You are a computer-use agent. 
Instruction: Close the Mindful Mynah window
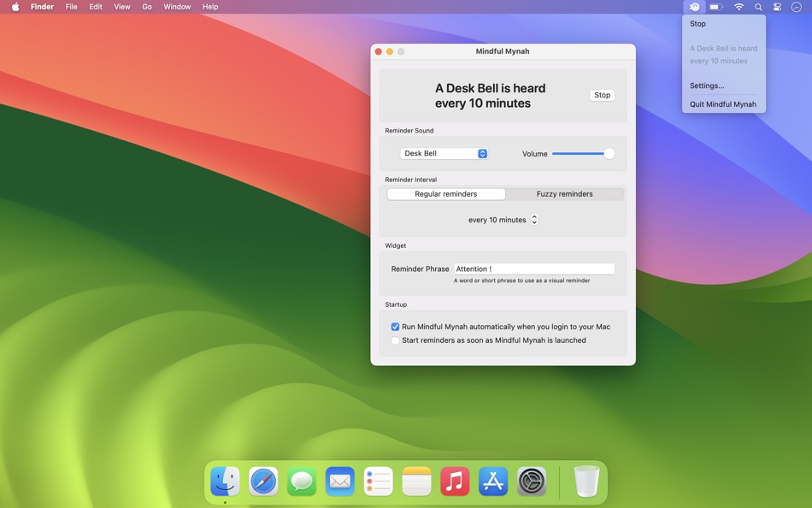click(379, 51)
